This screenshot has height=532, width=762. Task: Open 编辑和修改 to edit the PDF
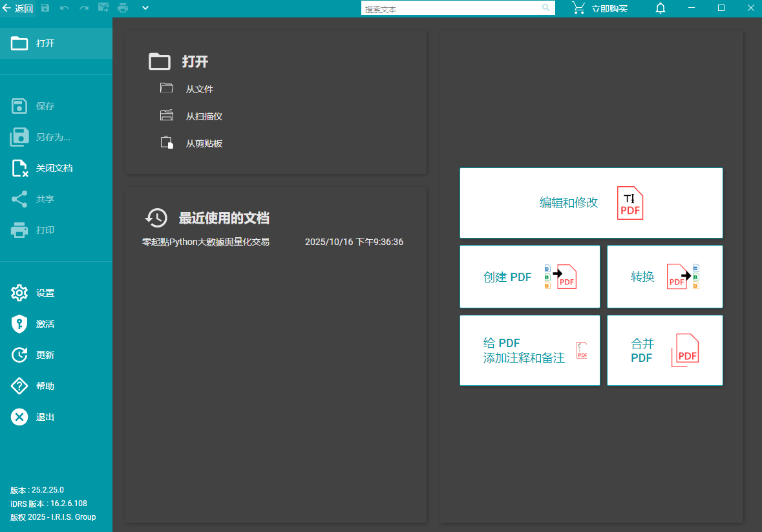tap(591, 202)
